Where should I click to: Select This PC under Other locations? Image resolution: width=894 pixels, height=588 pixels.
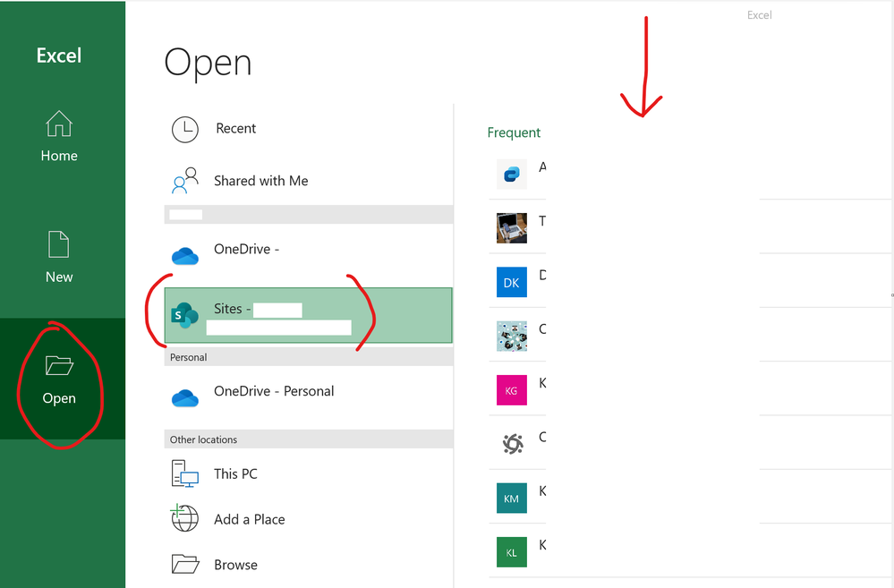pyautogui.click(x=309, y=474)
